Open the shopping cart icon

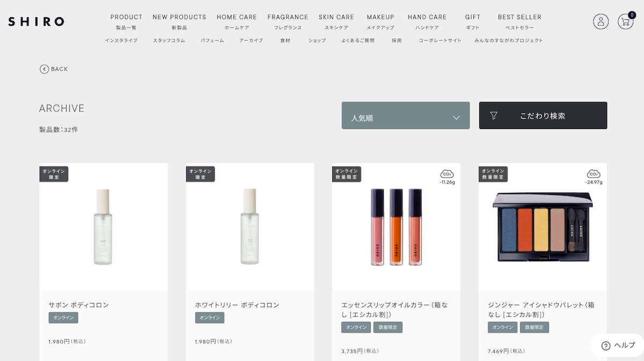pos(625,21)
